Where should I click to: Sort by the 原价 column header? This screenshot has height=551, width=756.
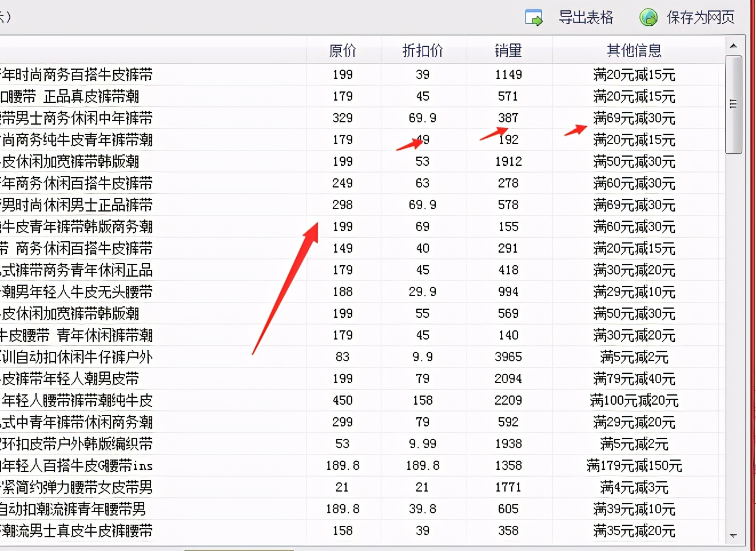coord(343,51)
